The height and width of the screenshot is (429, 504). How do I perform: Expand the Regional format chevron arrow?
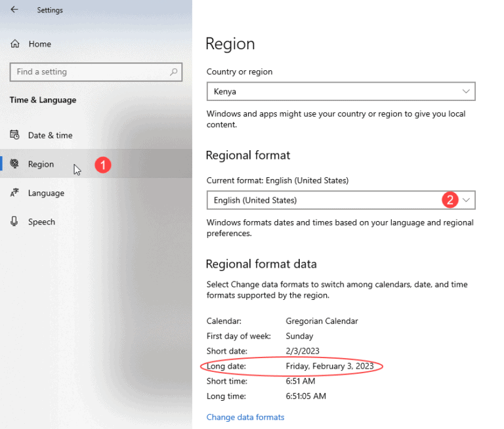(467, 200)
